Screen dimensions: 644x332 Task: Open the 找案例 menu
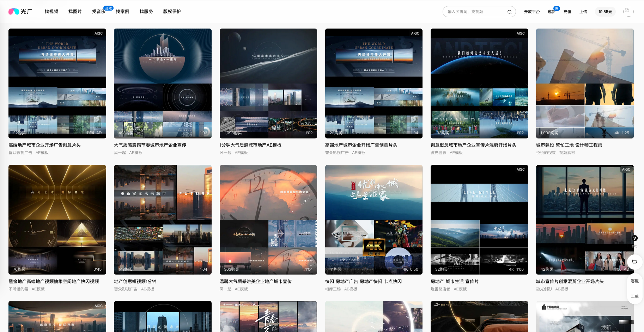122,12
